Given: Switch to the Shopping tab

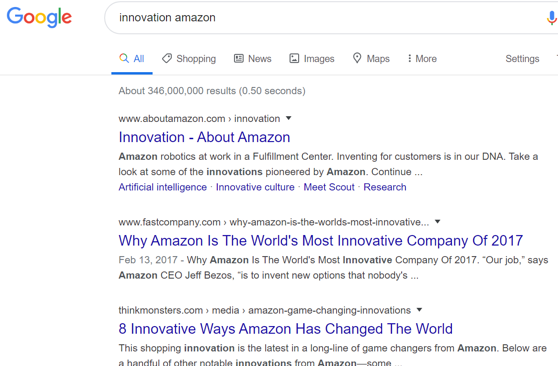Looking at the screenshot, I should point(189,58).
